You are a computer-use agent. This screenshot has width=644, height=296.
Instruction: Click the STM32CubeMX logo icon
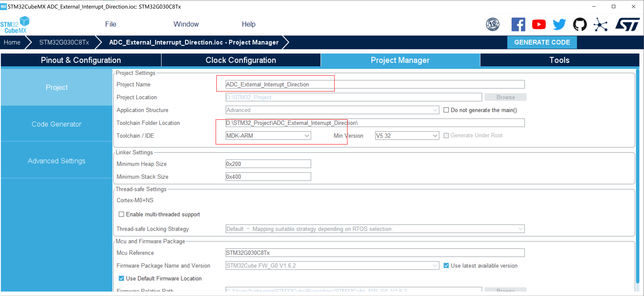coord(15,25)
